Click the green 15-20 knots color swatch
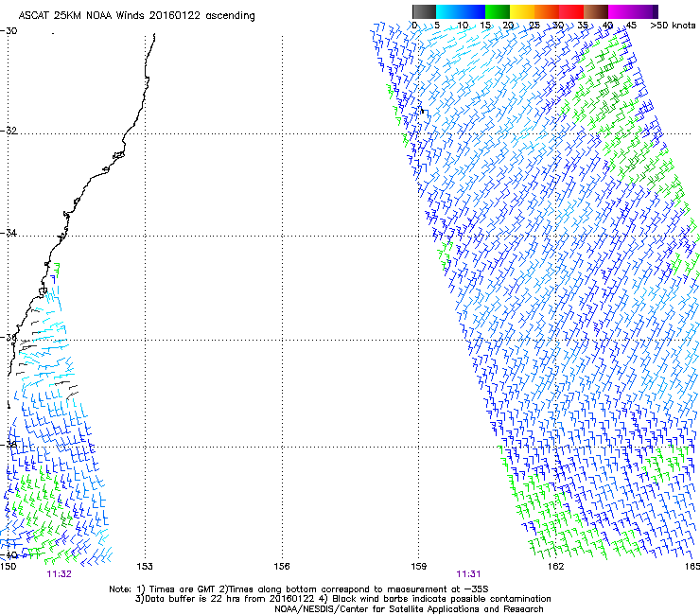This screenshot has height=615, width=700. tap(498, 11)
